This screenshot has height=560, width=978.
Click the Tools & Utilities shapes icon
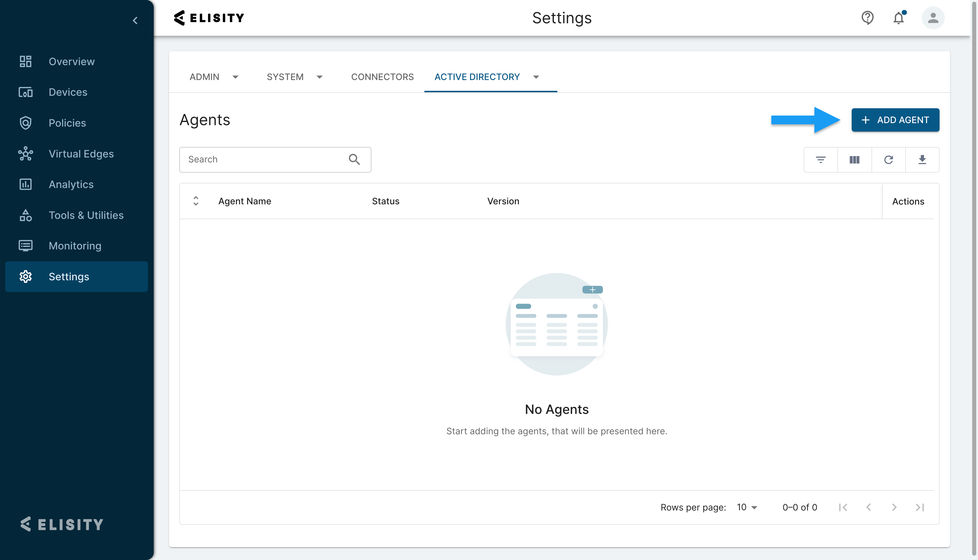point(25,215)
